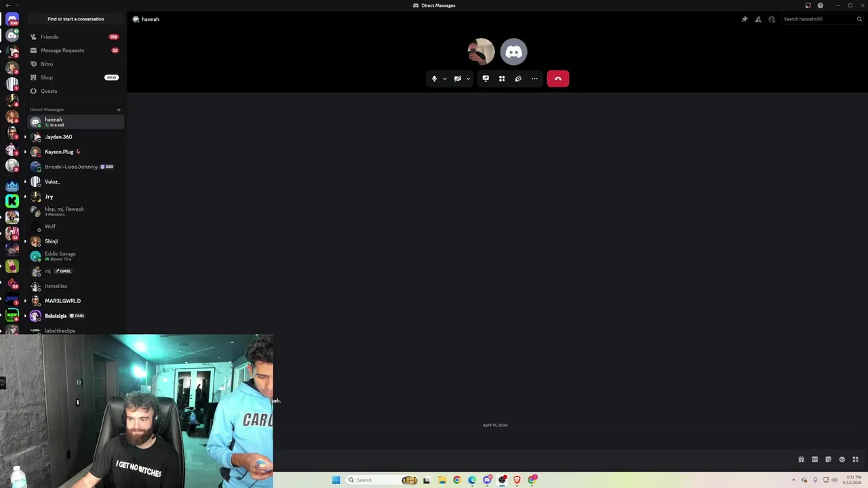Add friends to DM icon

(x=758, y=19)
